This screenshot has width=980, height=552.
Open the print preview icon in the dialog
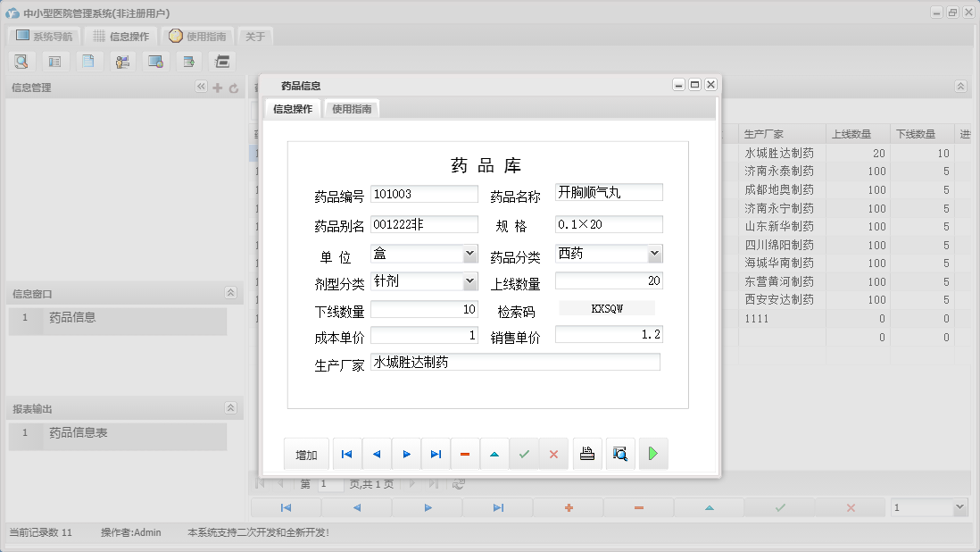tap(620, 454)
